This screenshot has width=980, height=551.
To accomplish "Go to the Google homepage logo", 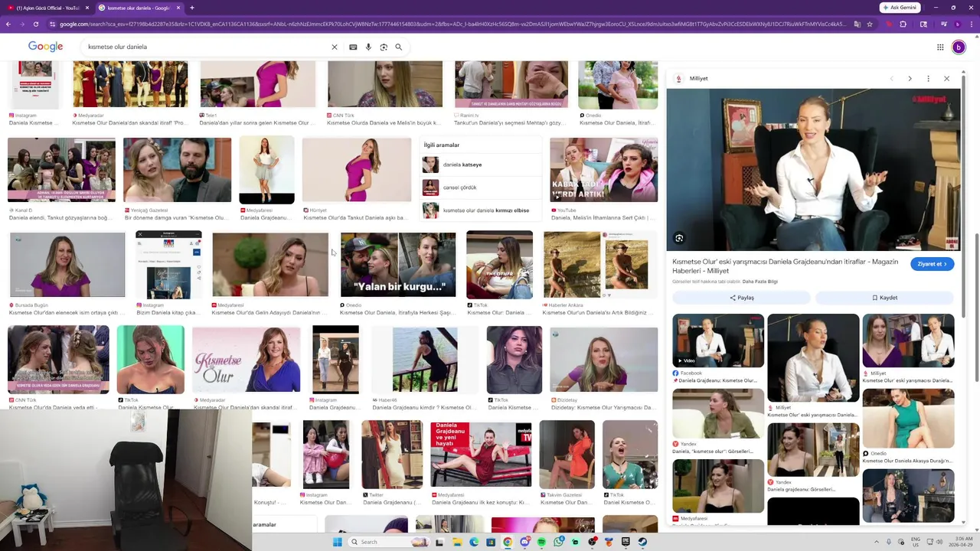I will [46, 47].
